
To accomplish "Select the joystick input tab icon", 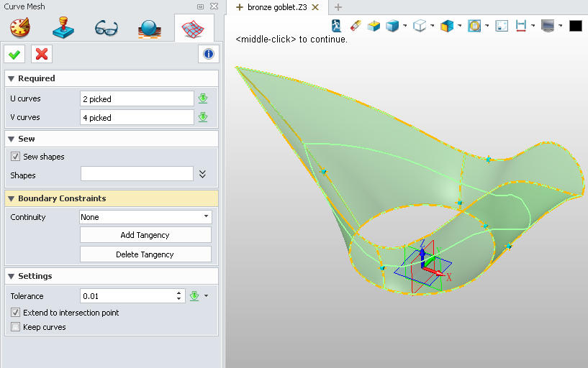I will click(63, 28).
